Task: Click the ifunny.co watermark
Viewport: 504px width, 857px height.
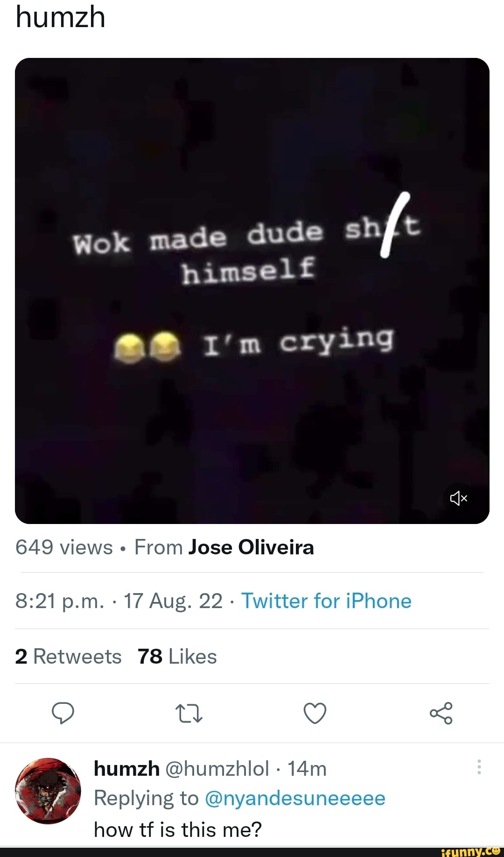Action: click(472, 851)
